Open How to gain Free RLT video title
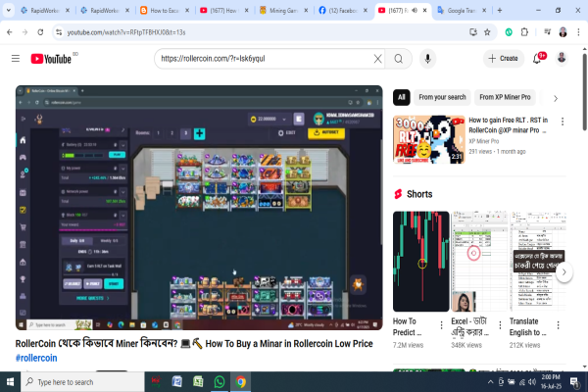 click(x=508, y=124)
